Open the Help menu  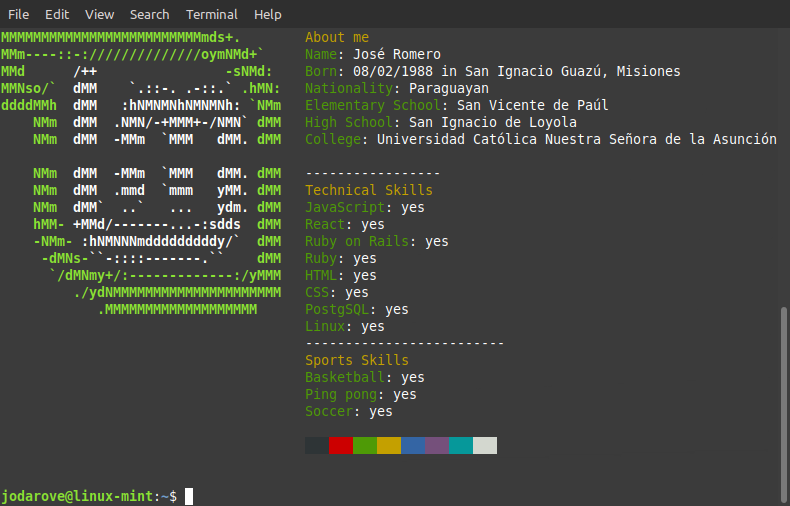[x=267, y=15]
